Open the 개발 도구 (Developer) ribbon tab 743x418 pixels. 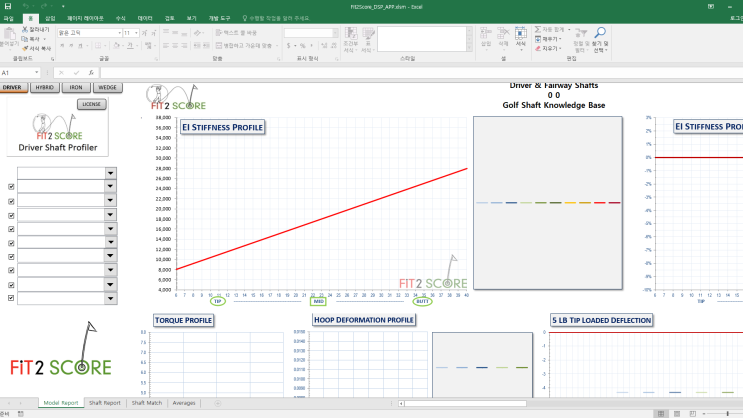[x=219, y=18]
